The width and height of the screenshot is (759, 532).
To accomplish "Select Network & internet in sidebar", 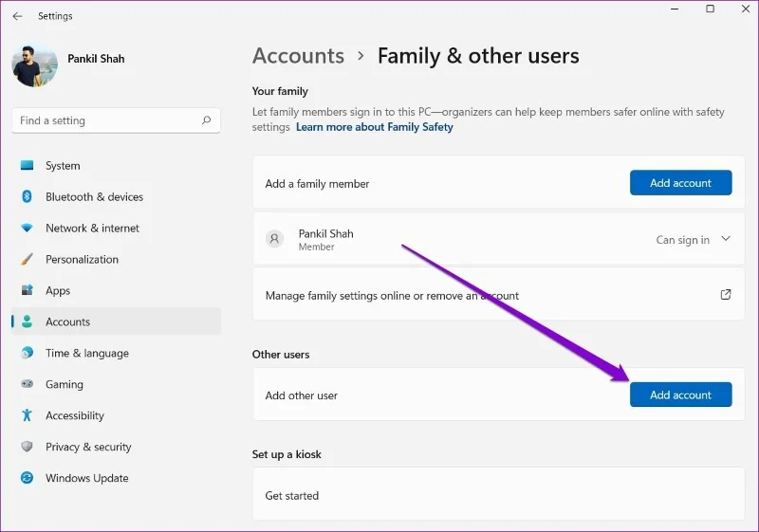I will tap(116, 228).
